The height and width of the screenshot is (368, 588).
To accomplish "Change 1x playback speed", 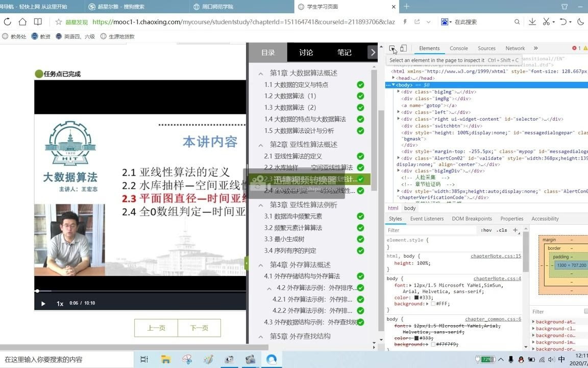I will [60, 304].
